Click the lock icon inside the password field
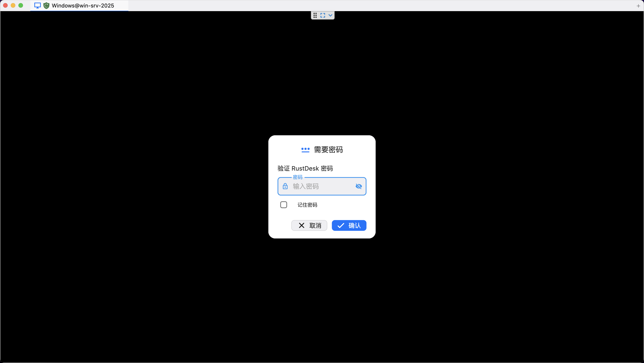 [x=285, y=186]
